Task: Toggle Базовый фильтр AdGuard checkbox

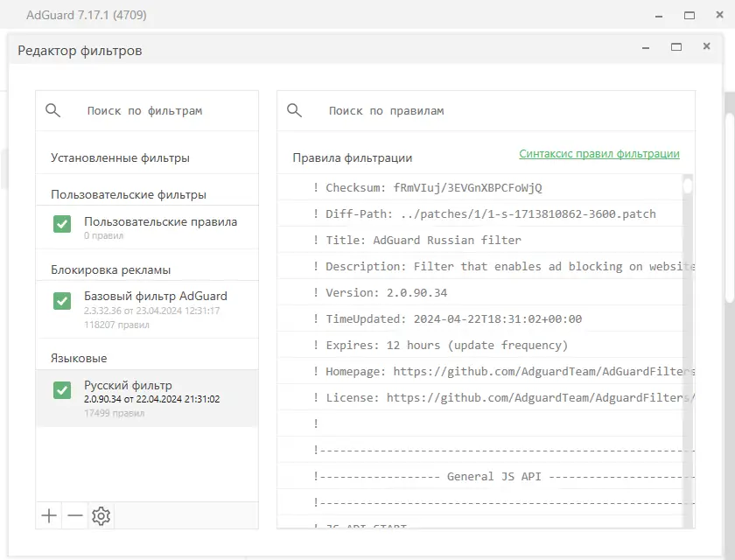Action: click(62, 300)
